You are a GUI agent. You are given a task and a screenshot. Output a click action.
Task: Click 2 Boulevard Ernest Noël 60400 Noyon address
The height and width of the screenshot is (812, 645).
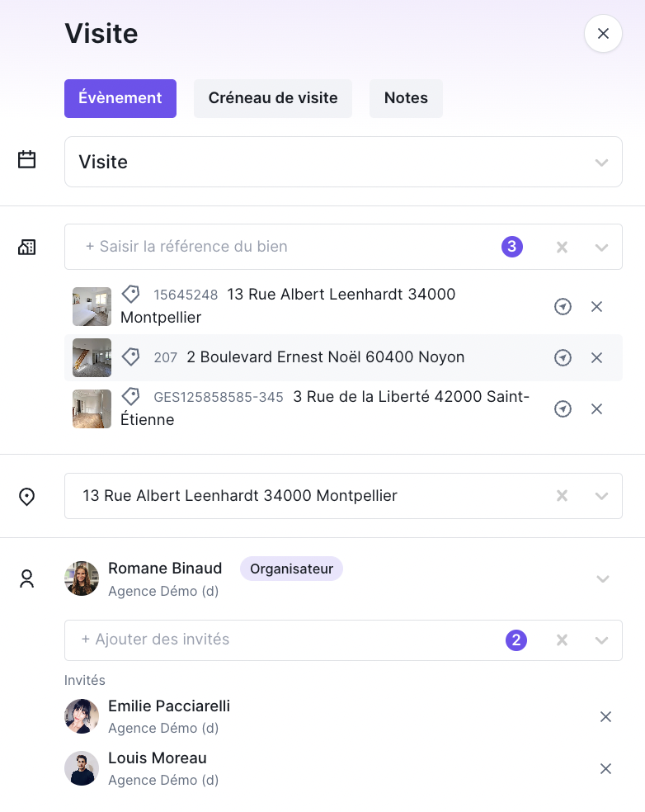[x=326, y=356]
